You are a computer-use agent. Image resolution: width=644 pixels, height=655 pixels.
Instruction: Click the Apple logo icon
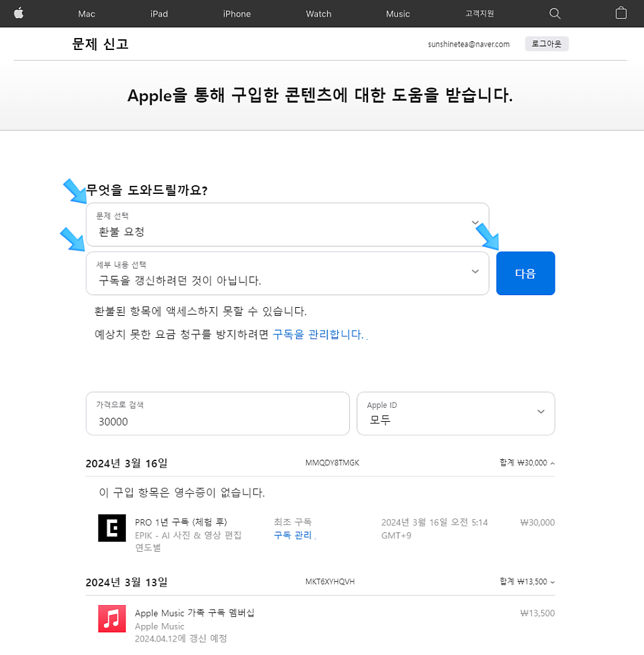point(19,13)
